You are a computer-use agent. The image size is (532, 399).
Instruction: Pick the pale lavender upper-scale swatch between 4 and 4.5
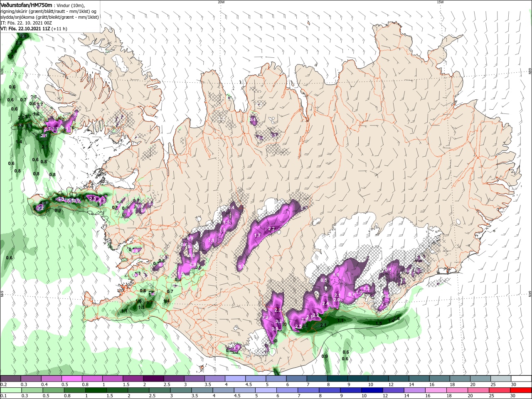(235, 379)
